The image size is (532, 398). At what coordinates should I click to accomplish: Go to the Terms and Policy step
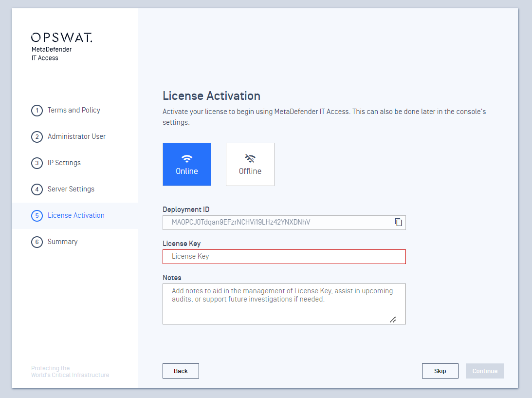point(66,111)
